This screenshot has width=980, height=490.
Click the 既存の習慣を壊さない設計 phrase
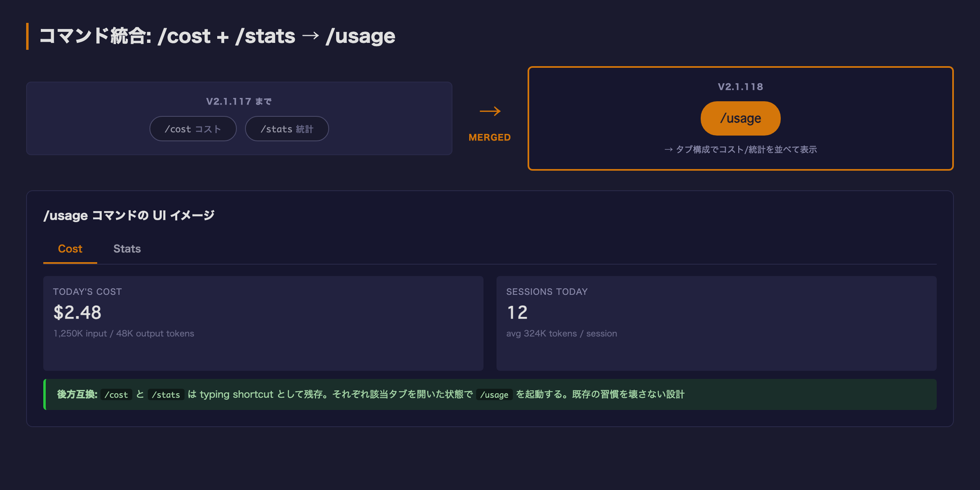tap(628, 394)
